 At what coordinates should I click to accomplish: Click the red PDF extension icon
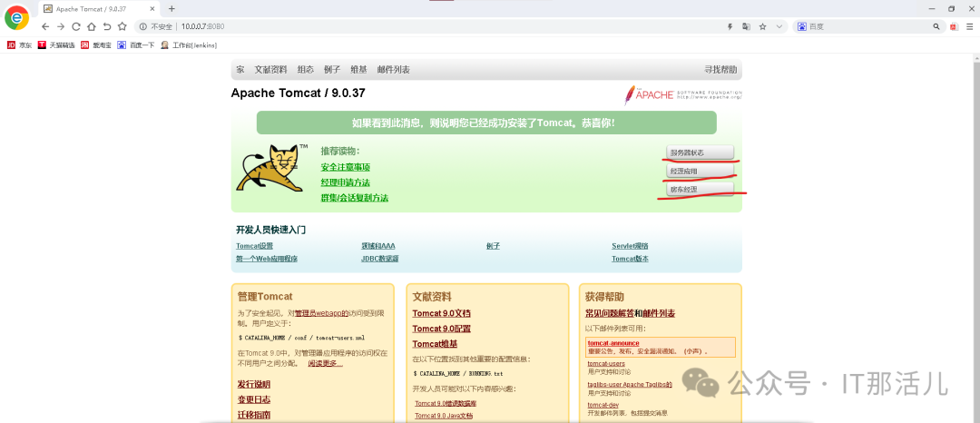(x=954, y=27)
